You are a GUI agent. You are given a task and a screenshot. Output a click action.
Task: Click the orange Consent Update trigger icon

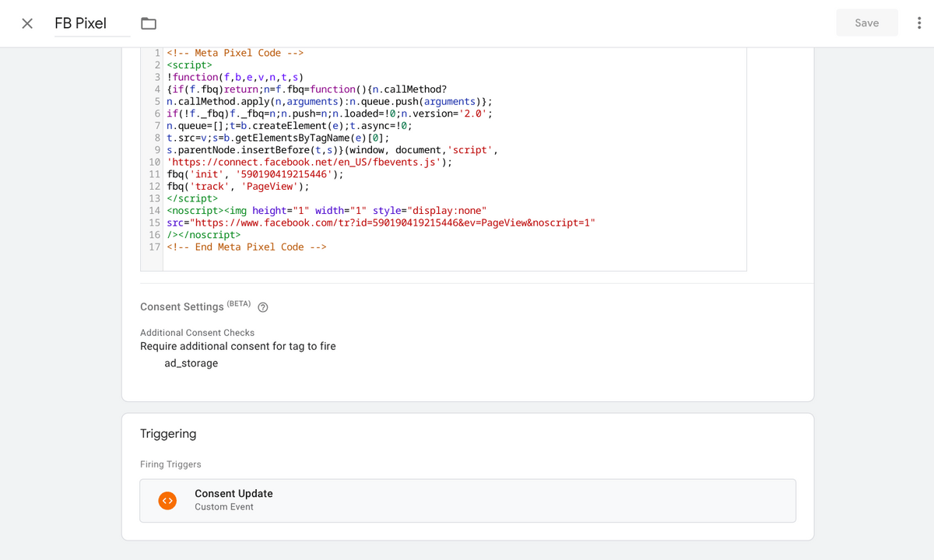coord(167,500)
